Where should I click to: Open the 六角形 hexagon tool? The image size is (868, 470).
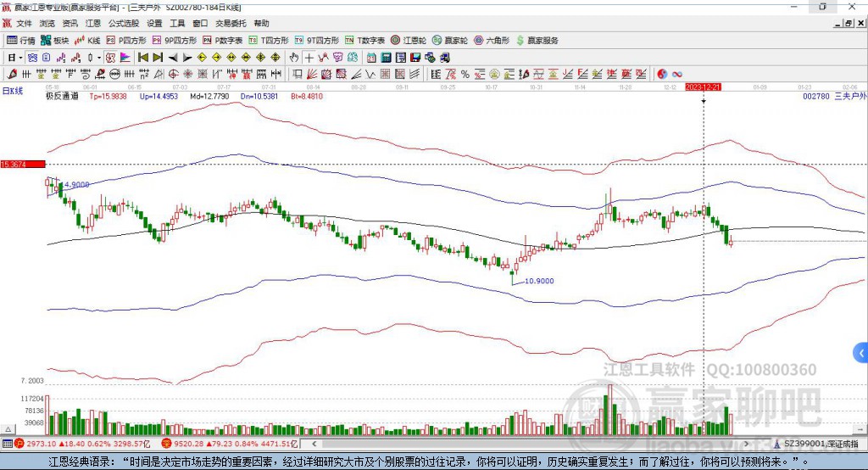tap(492, 41)
